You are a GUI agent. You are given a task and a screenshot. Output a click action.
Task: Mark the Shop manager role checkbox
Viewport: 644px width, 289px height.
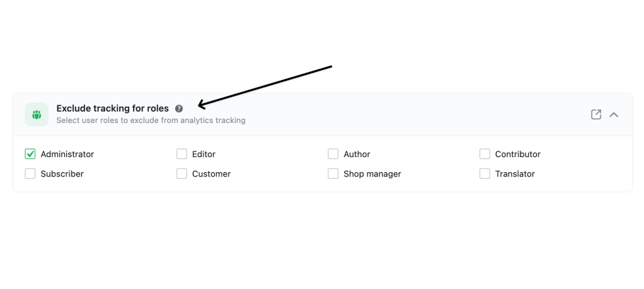tap(333, 174)
